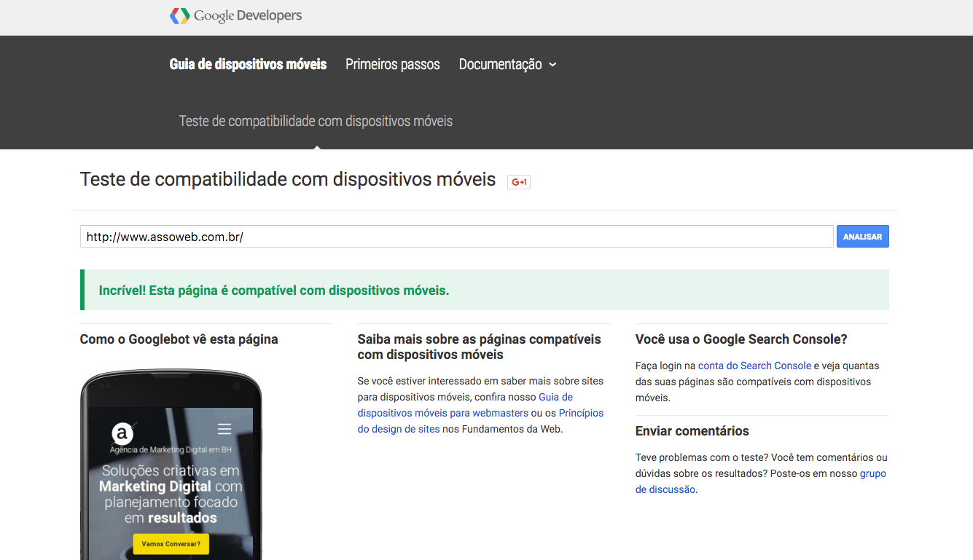Click the Google Developers logo

235,15
